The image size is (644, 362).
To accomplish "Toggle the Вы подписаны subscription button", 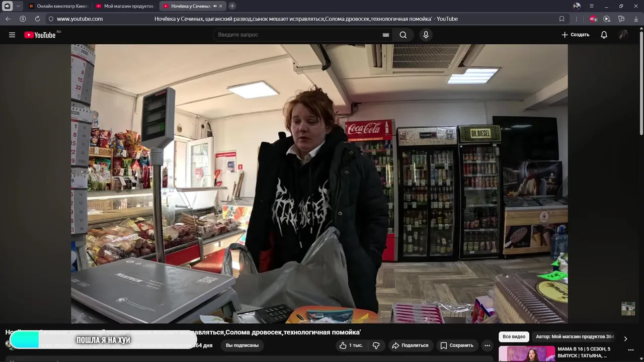I will [242, 345].
